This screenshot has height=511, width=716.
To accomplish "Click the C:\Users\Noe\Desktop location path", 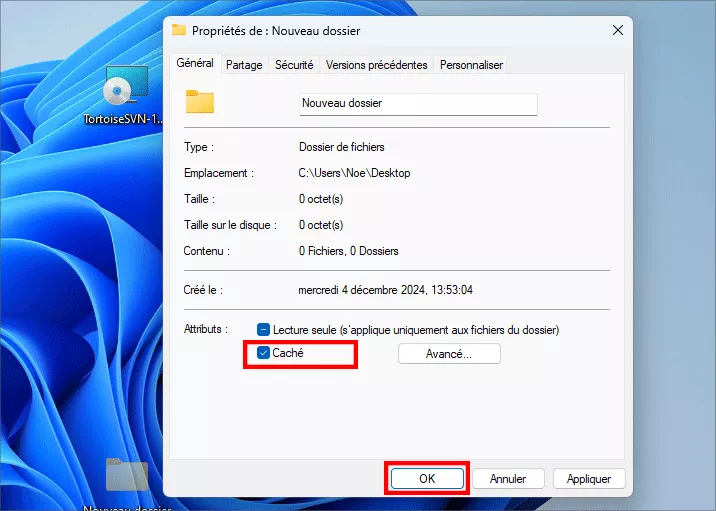I will pos(354,173).
